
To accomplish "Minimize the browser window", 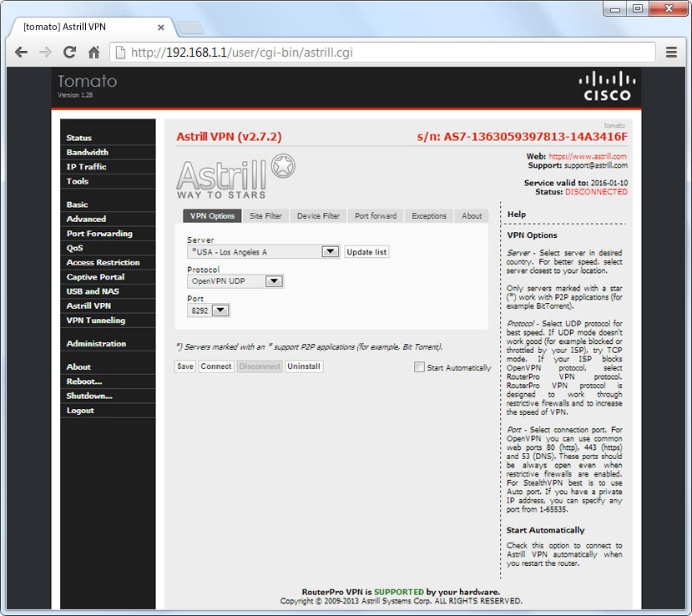I will coord(615,9).
